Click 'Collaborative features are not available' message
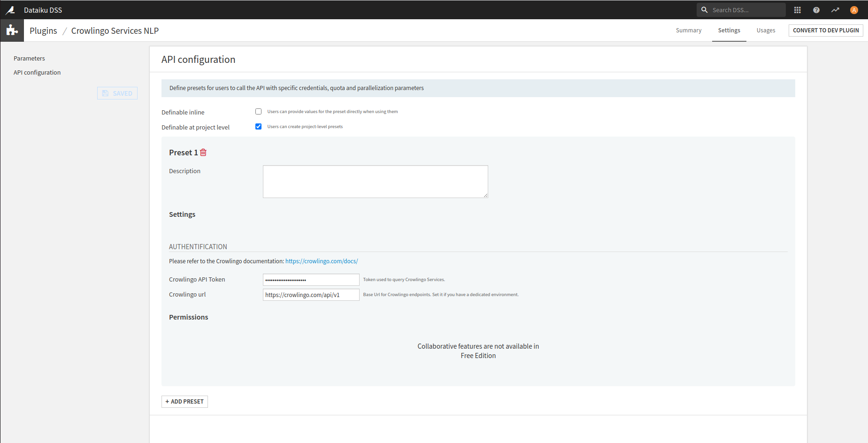868x443 pixels. point(478,351)
